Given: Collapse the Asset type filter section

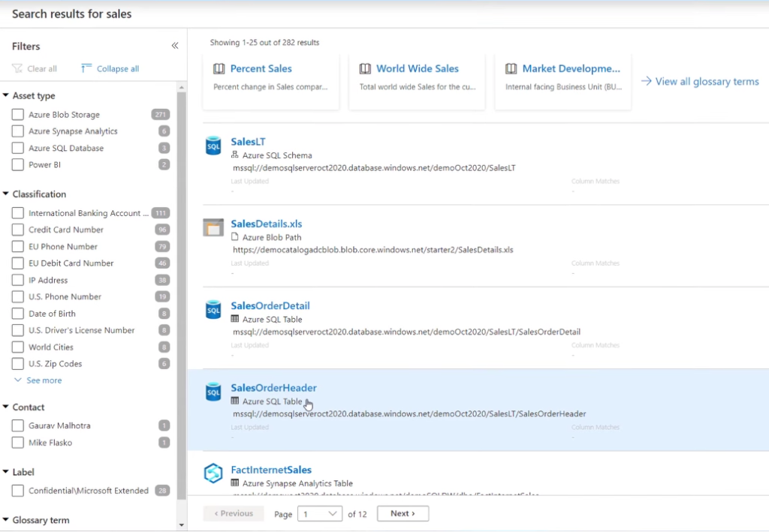Looking at the screenshot, I should (6, 95).
